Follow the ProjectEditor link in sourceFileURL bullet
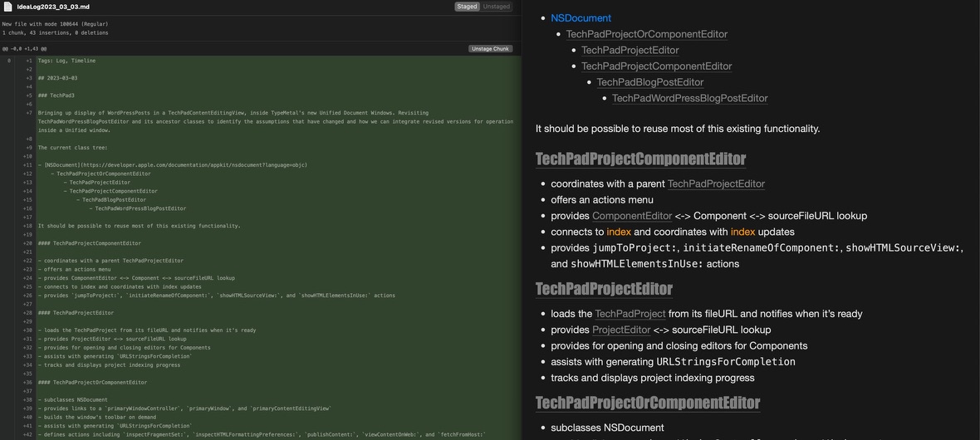The image size is (980, 440). (621, 330)
